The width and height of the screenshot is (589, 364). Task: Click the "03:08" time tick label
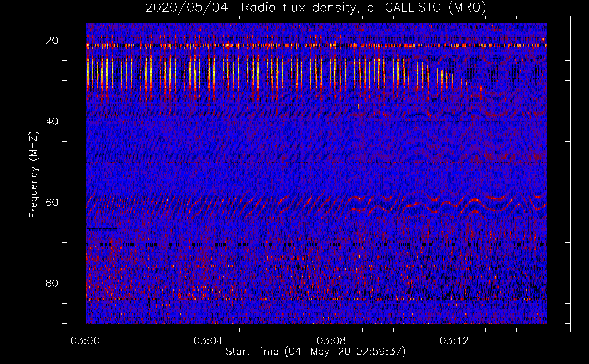pyautogui.click(x=331, y=341)
